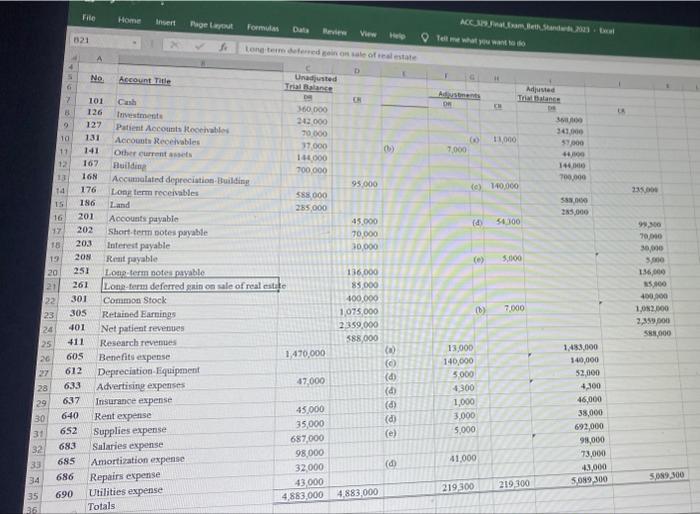Switch to the Formulas tab
The width and height of the screenshot is (700, 514).
[263, 28]
